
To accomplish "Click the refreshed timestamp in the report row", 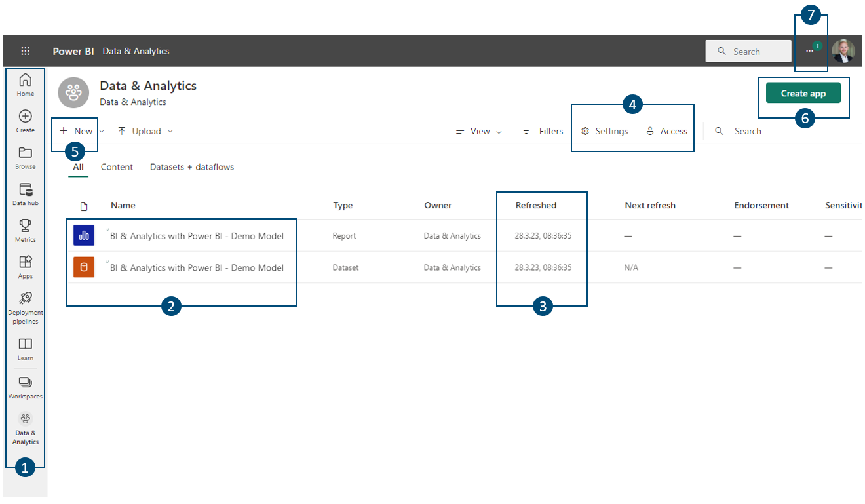I will coord(543,236).
